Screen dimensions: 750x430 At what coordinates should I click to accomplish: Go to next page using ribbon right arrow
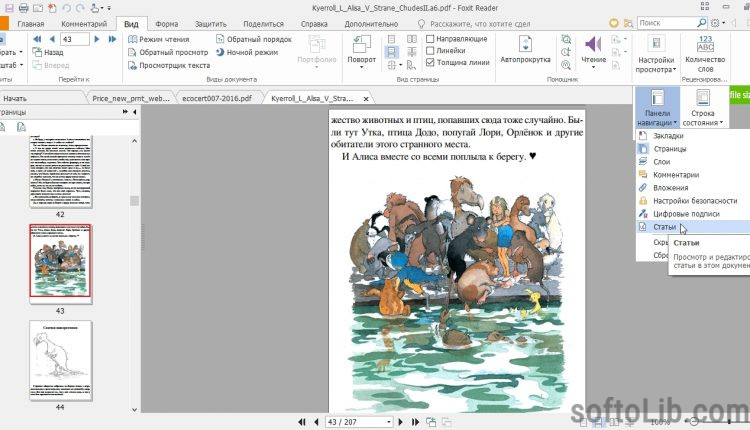coord(97,39)
